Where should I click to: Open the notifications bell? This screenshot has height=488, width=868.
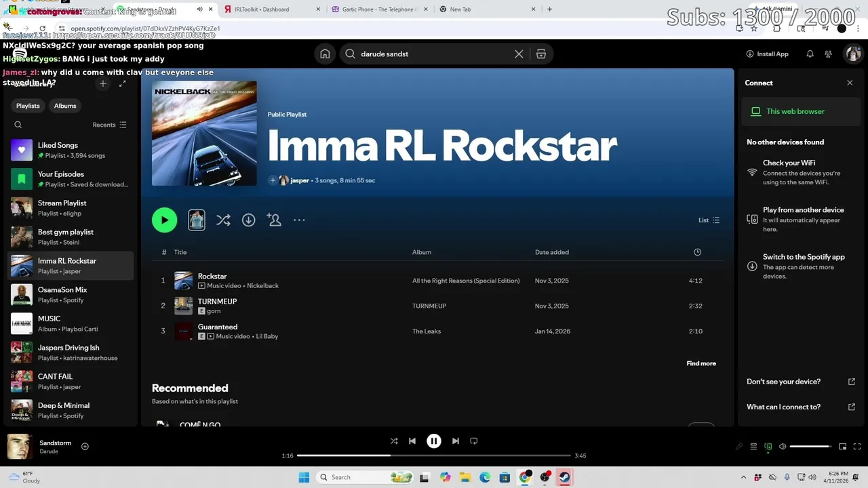pos(810,54)
